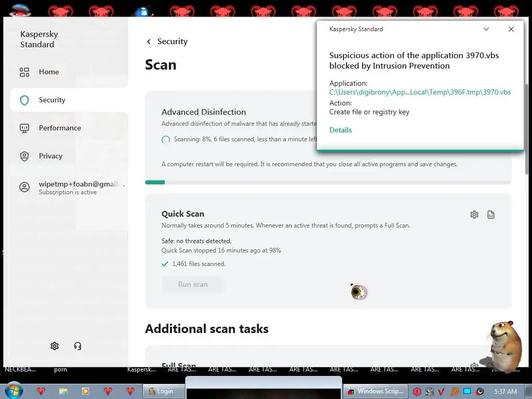This screenshot has height=399, width=532.
Task: Open the Details link in notification
Action: pyautogui.click(x=341, y=130)
